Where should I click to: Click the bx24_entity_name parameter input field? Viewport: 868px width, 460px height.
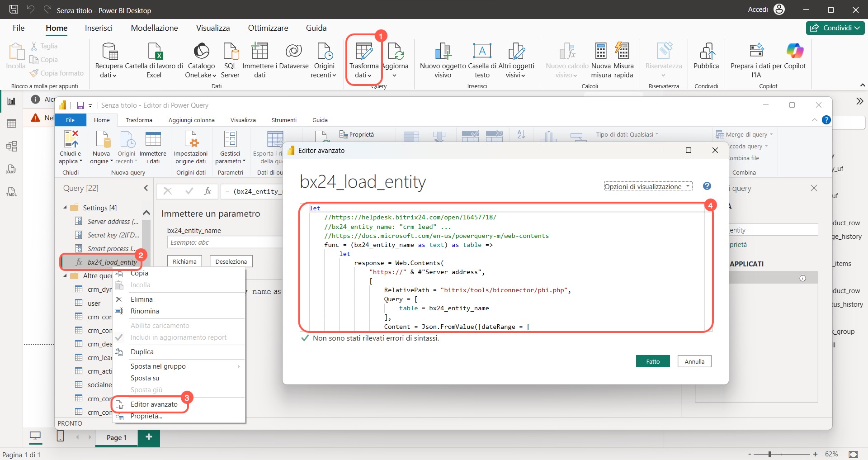(225, 242)
